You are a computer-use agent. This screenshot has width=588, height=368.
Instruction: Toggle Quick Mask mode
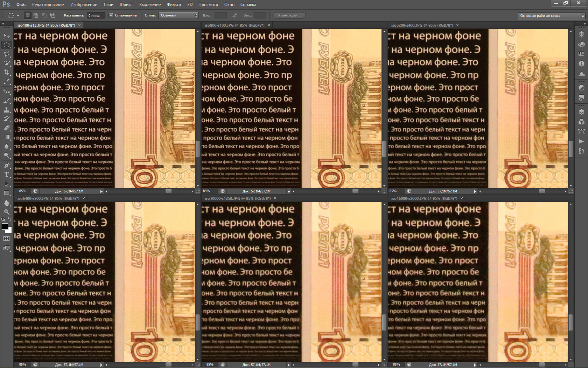click(7, 238)
